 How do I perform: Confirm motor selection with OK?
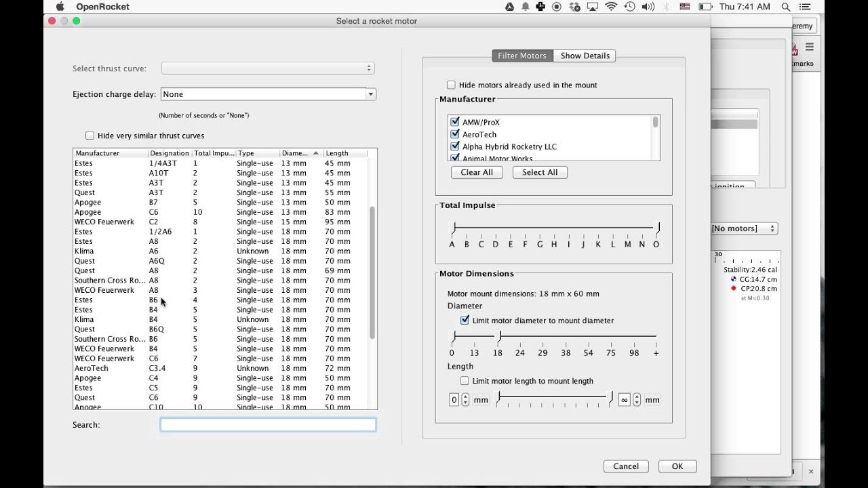[x=677, y=466]
